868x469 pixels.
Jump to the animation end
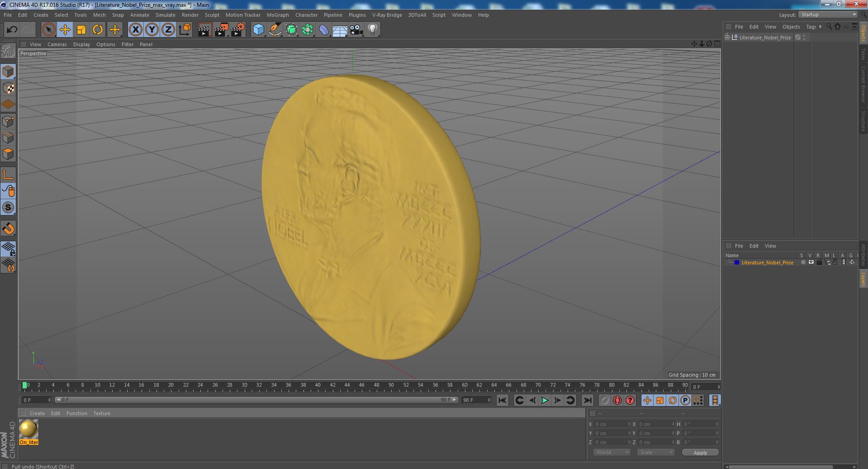(587, 400)
